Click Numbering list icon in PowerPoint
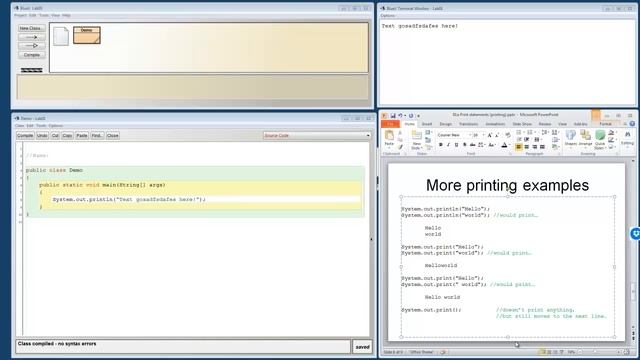Viewport: 640px width, 360px height. (x=529, y=132)
